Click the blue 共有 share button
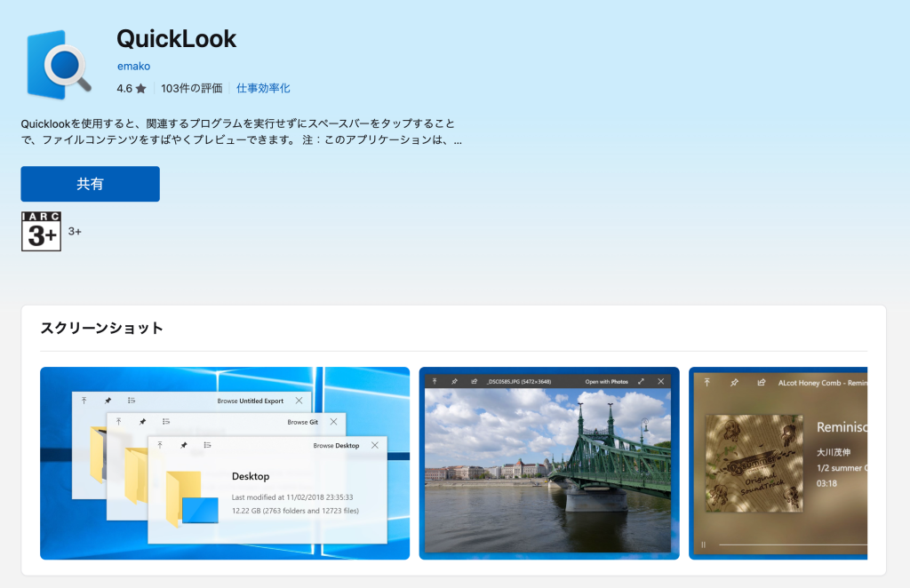Screen dimensions: 910x588 tap(90, 184)
